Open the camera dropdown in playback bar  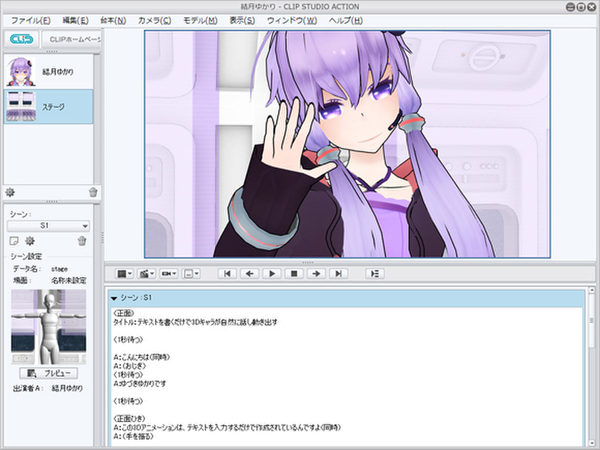click(x=169, y=274)
